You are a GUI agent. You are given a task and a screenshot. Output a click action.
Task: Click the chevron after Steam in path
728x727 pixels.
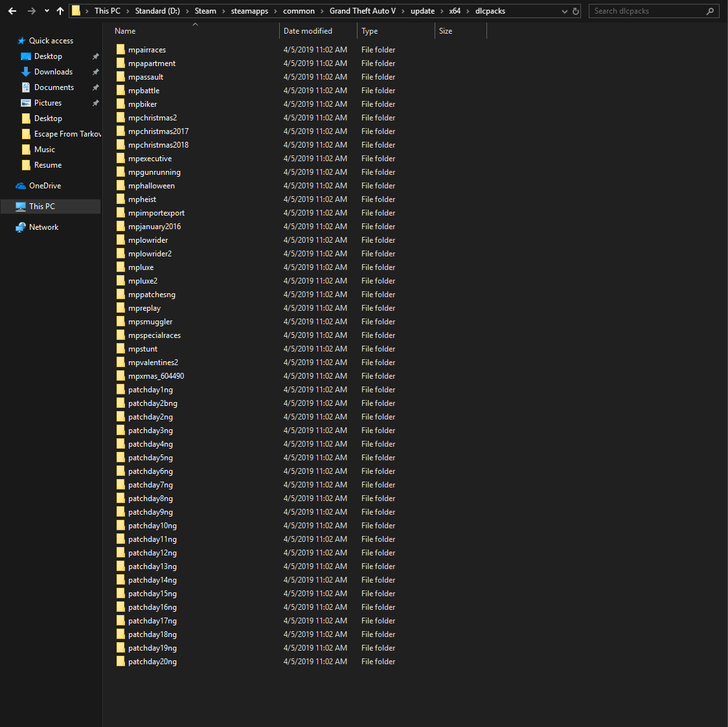click(x=223, y=11)
